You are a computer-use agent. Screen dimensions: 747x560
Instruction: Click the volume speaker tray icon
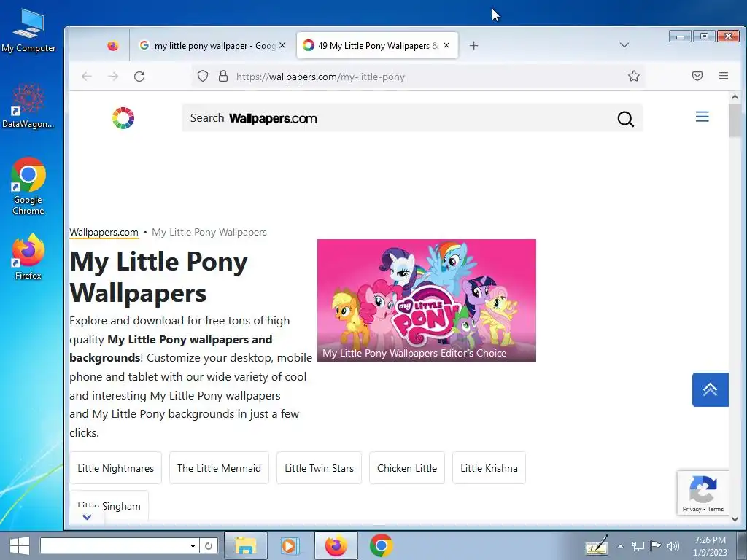pyautogui.click(x=673, y=546)
